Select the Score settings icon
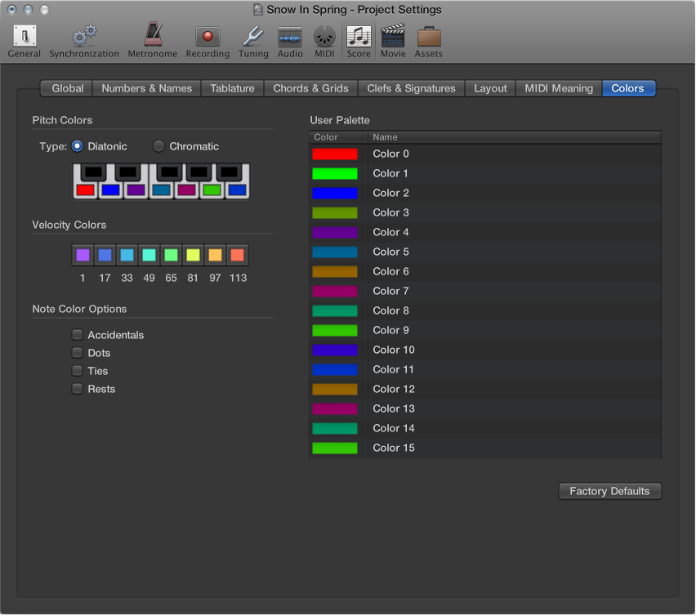This screenshot has height=616, width=696. click(x=359, y=37)
